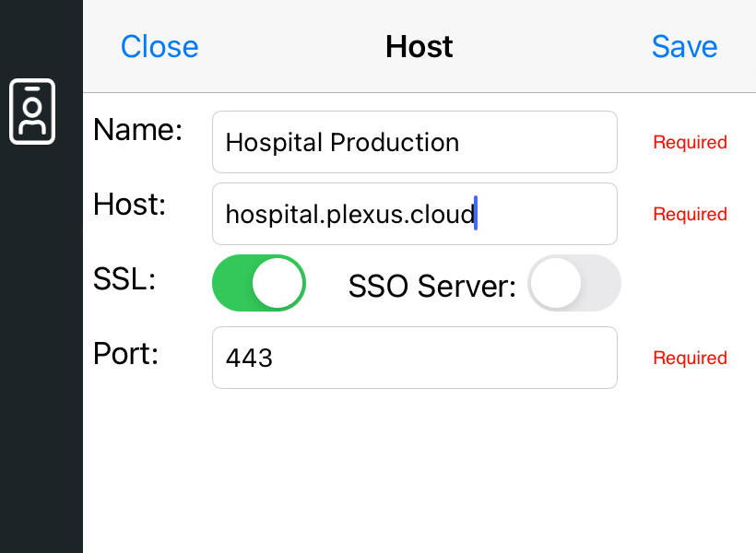Viewport: 756px width, 553px height.
Task: Save the host configuration
Action: pos(684,47)
